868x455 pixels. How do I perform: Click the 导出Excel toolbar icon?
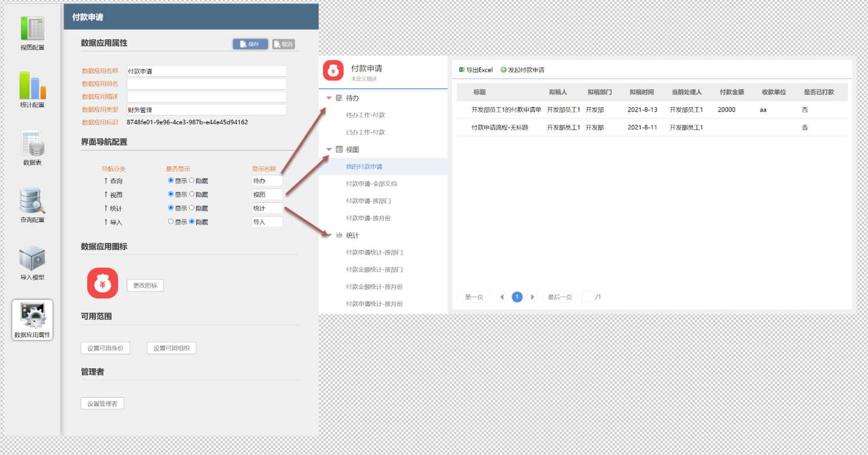(x=461, y=70)
